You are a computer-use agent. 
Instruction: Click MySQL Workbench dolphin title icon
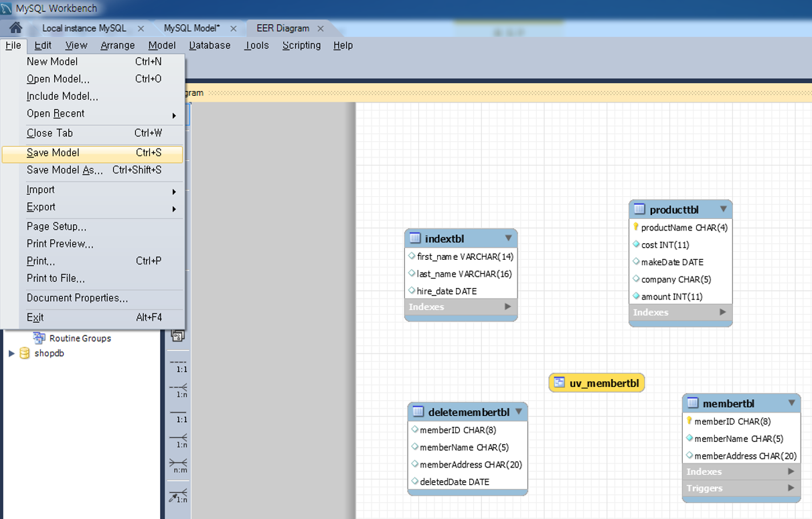click(x=7, y=9)
